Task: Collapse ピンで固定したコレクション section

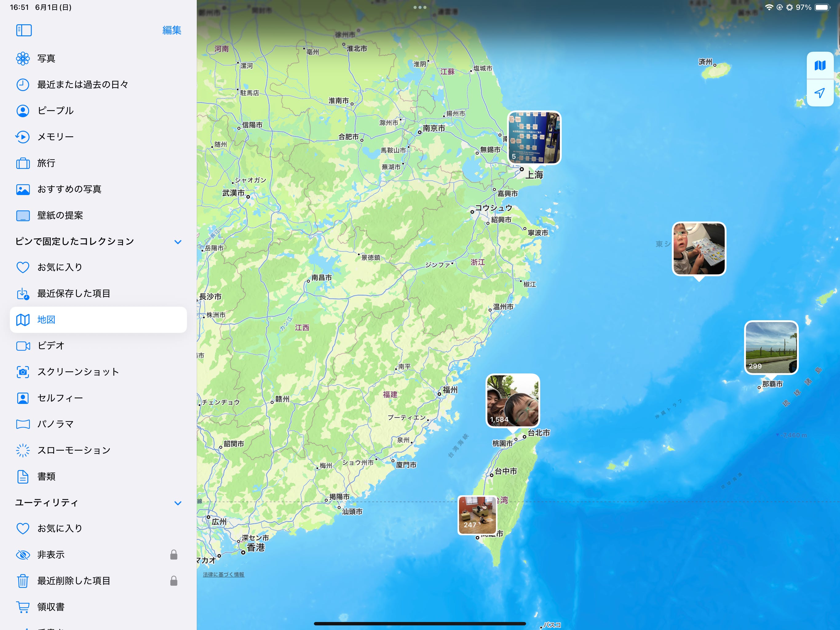Action: pos(178,242)
